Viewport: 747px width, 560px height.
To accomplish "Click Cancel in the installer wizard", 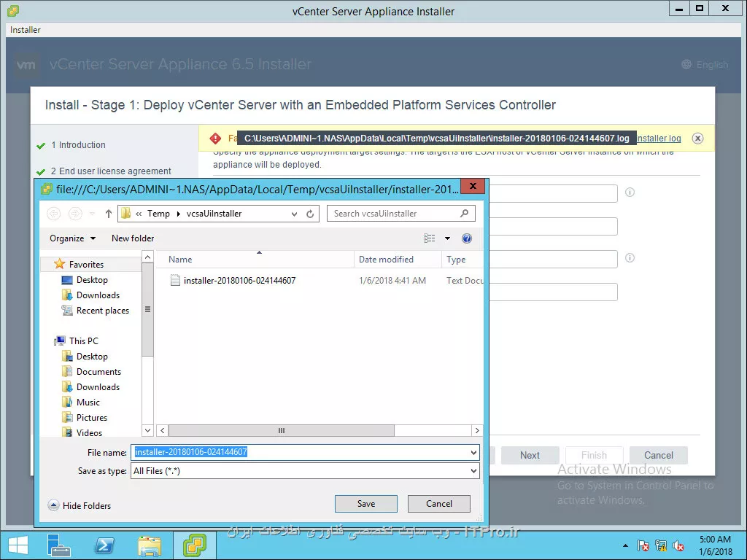I will tap(659, 455).
